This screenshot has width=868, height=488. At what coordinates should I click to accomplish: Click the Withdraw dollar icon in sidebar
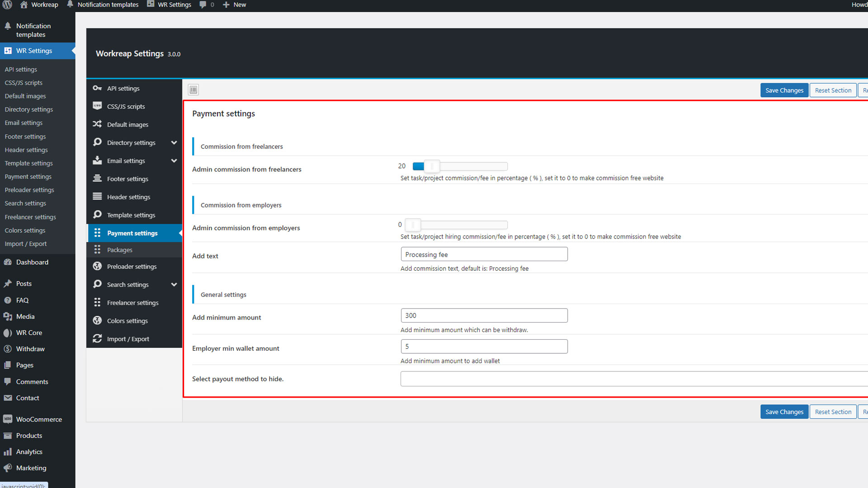tap(8, 349)
